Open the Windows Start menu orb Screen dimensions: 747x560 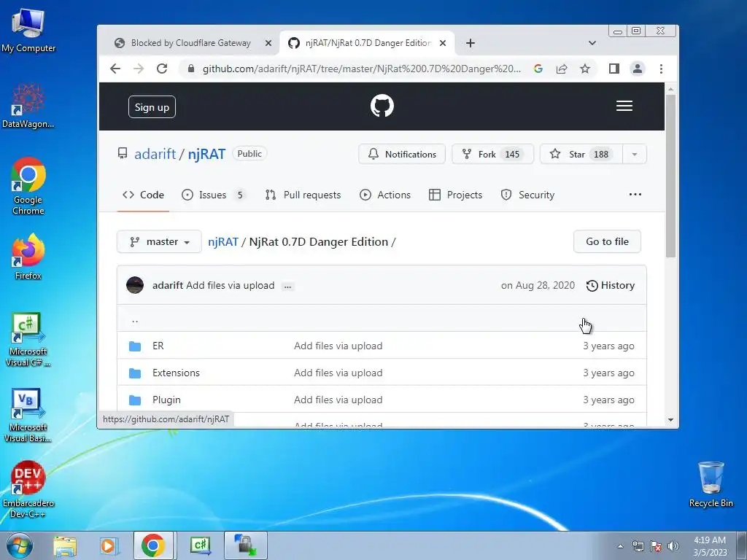click(x=20, y=545)
